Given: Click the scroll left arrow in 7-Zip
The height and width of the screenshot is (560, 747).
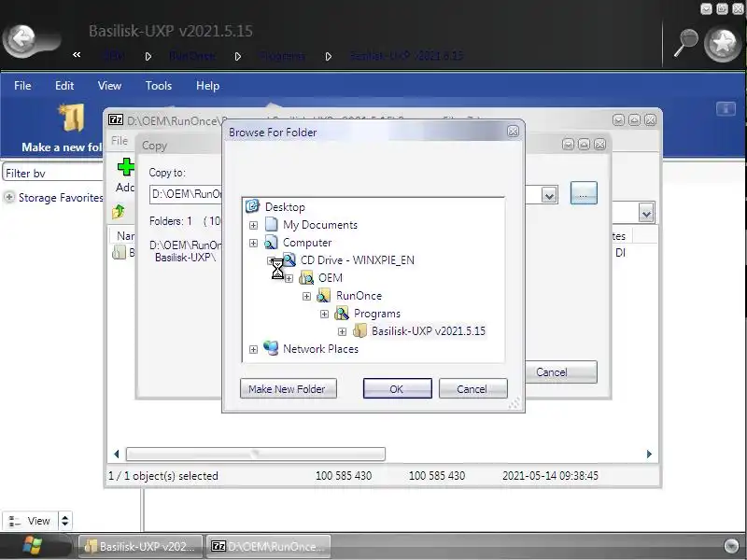Looking at the screenshot, I should (116, 454).
